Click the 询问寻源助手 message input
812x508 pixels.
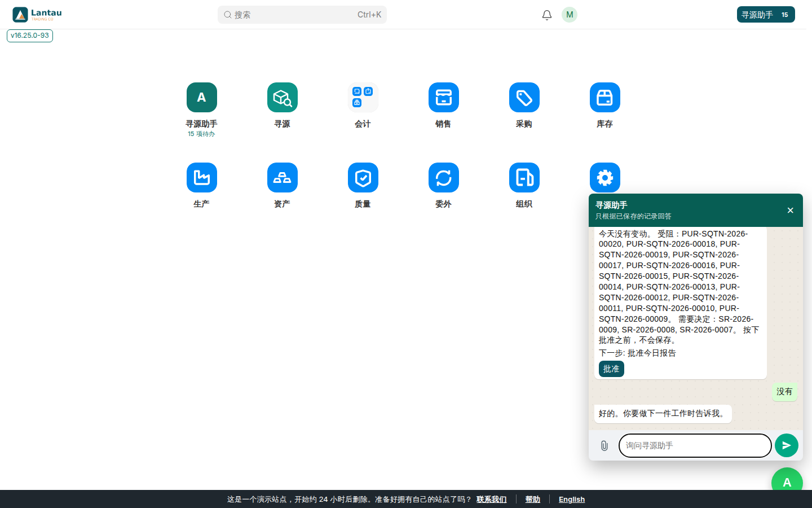click(695, 445)
